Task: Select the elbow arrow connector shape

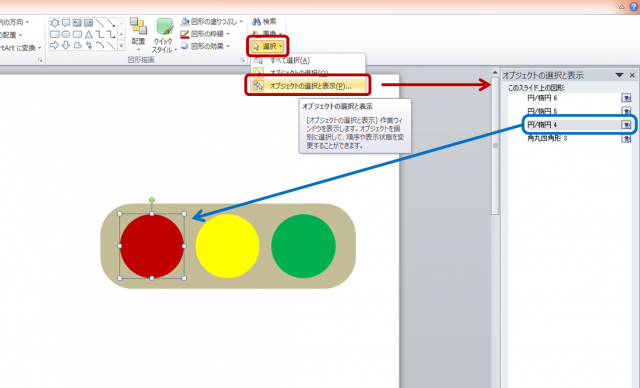Action: click(111, 34)
